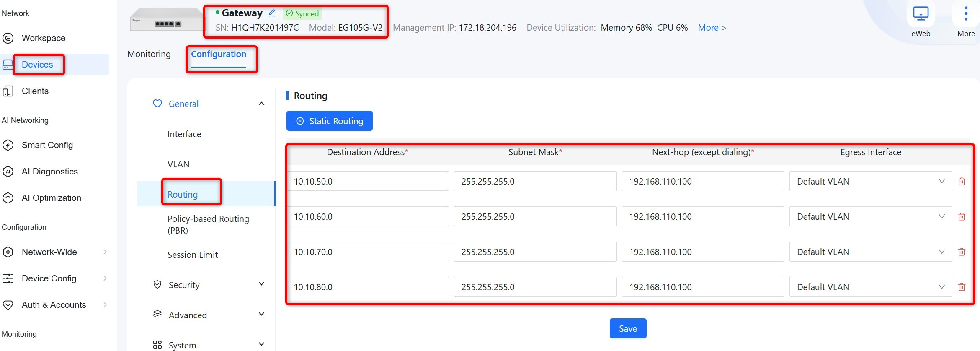
Task: Go to Workspace in the sidebar
Action: pos(44,38)
